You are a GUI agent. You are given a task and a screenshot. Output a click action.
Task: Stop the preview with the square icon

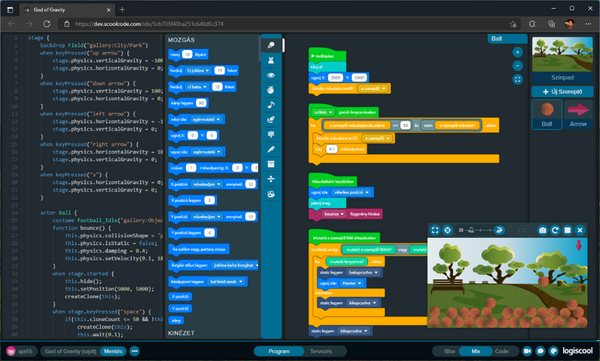pos(567,230)
